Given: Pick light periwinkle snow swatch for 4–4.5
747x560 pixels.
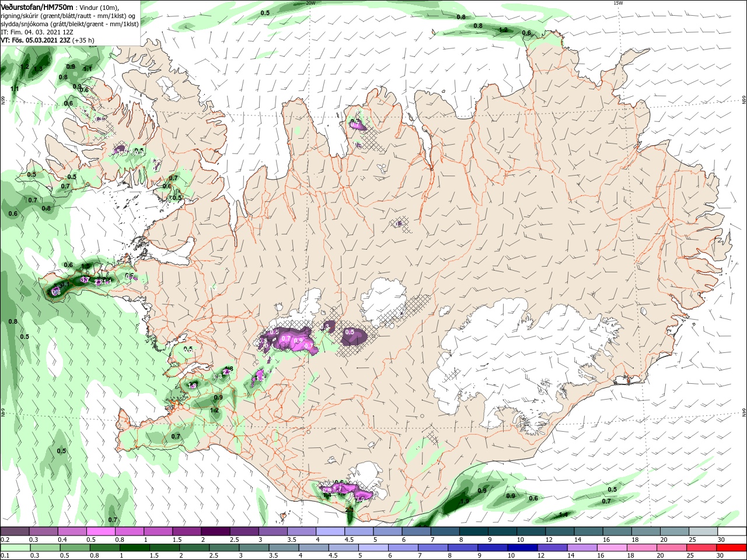Looking at the screenshot, I should [330, 531].
